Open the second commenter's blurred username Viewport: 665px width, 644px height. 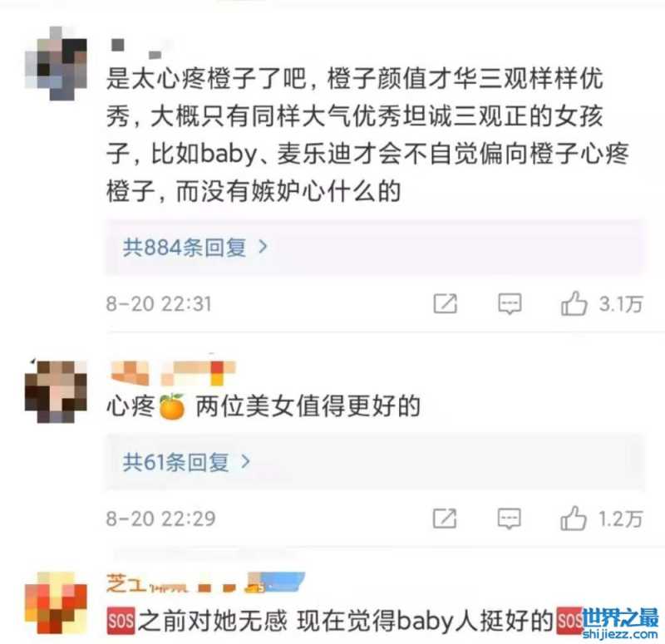tap(173, 372)
